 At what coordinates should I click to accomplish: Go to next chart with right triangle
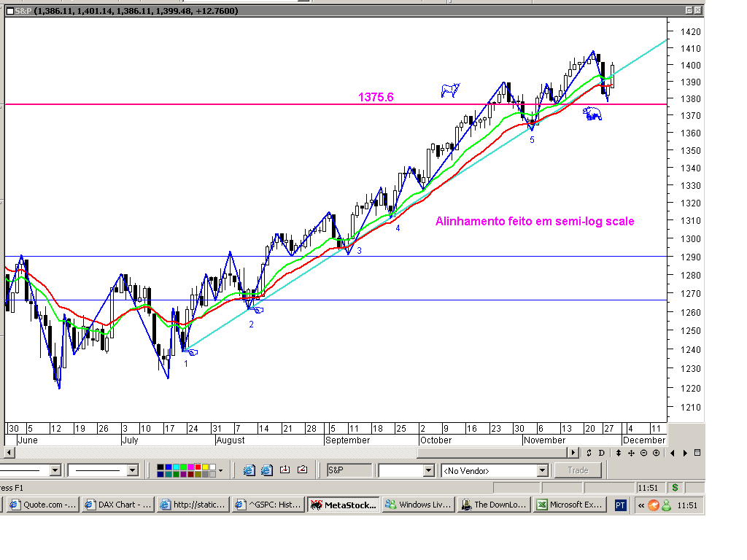click(x=685, y=453)
